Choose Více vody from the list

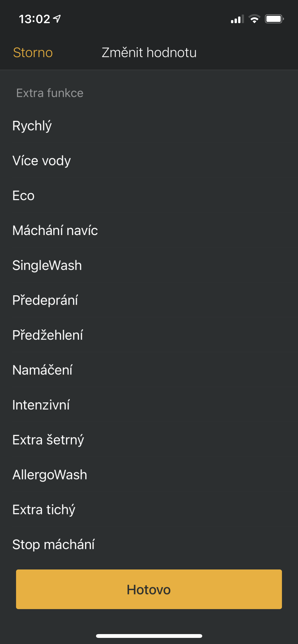click(x=42, y=160)
